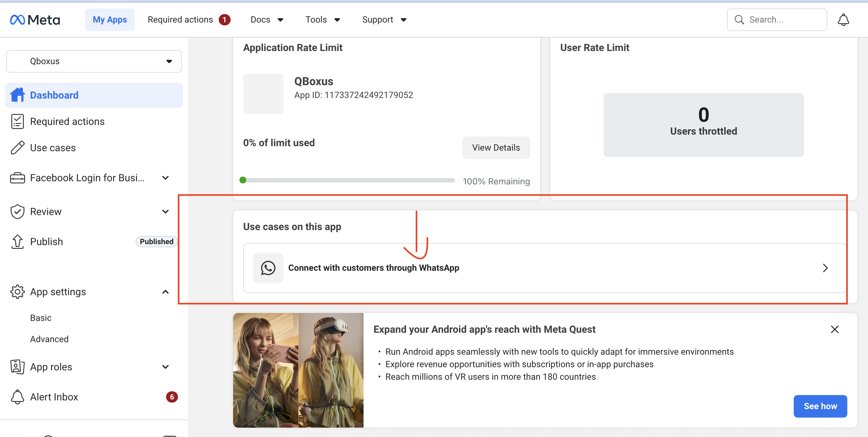Open Connect with customers through WhatsApp
Viewport: 868px width, 437px height.
[545, 268]
